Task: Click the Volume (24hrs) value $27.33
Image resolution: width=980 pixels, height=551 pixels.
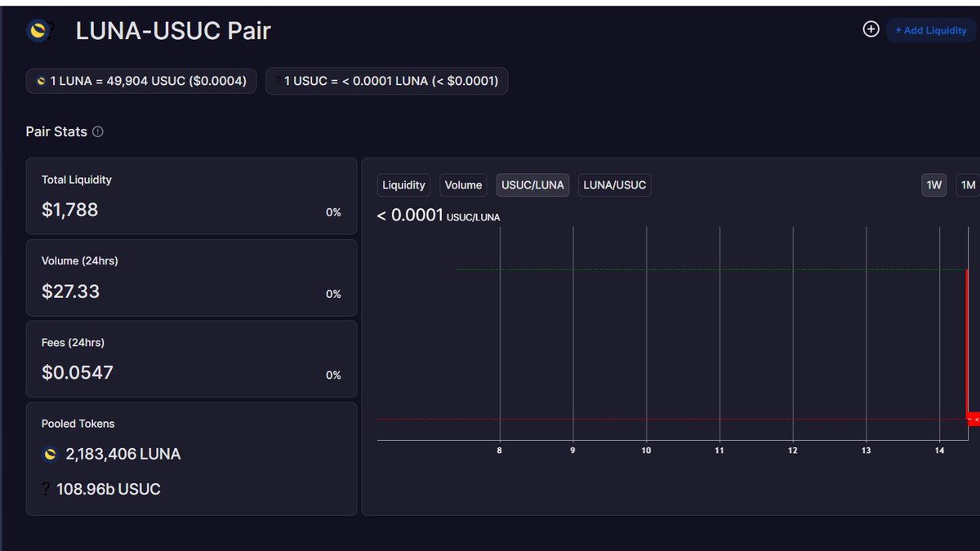Action: point(71,291)
